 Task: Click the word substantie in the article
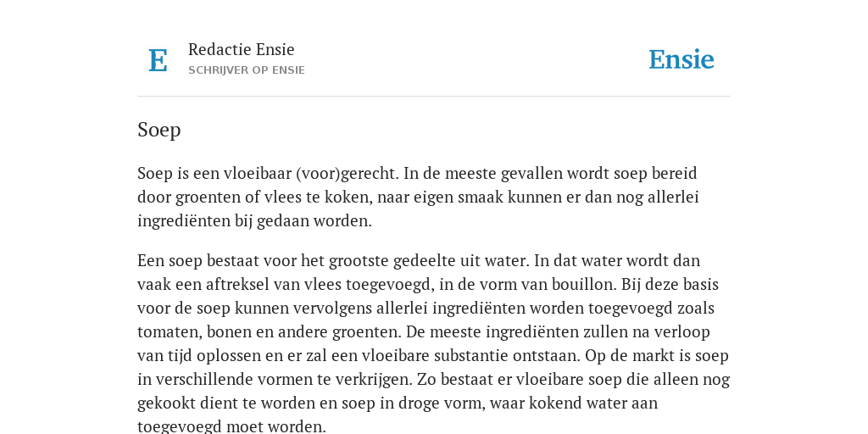(471, 355)
